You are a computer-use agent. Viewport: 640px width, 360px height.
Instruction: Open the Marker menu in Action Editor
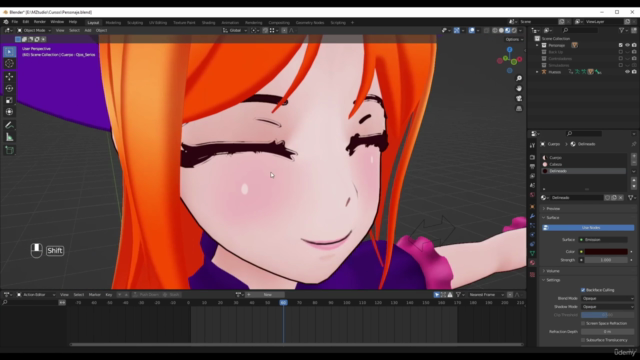[x=95, y=295]
